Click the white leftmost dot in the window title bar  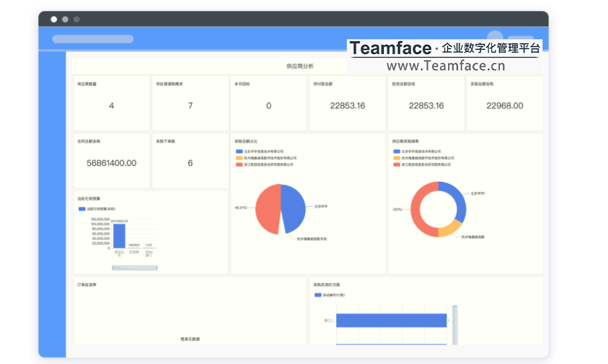(x=54, y=20)
